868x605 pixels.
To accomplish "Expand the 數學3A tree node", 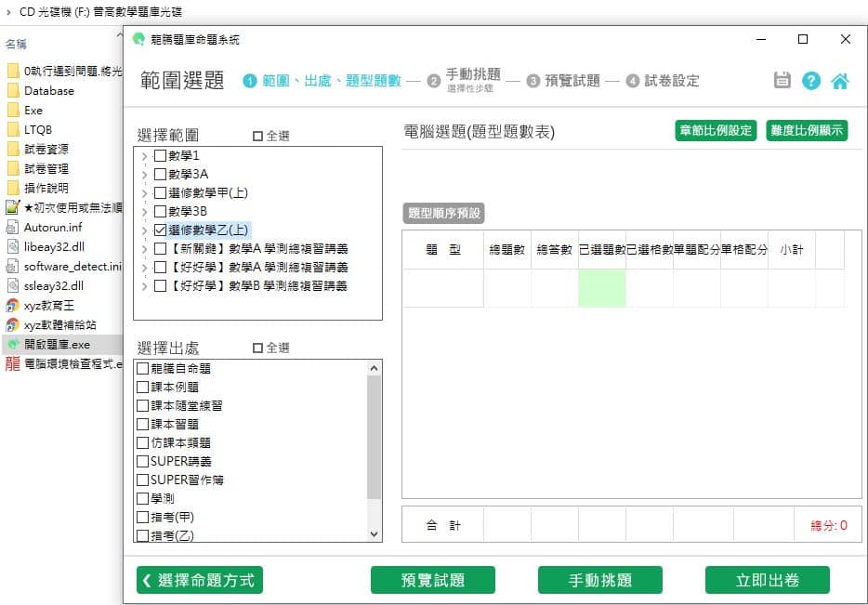I will (x=144, y=175).
